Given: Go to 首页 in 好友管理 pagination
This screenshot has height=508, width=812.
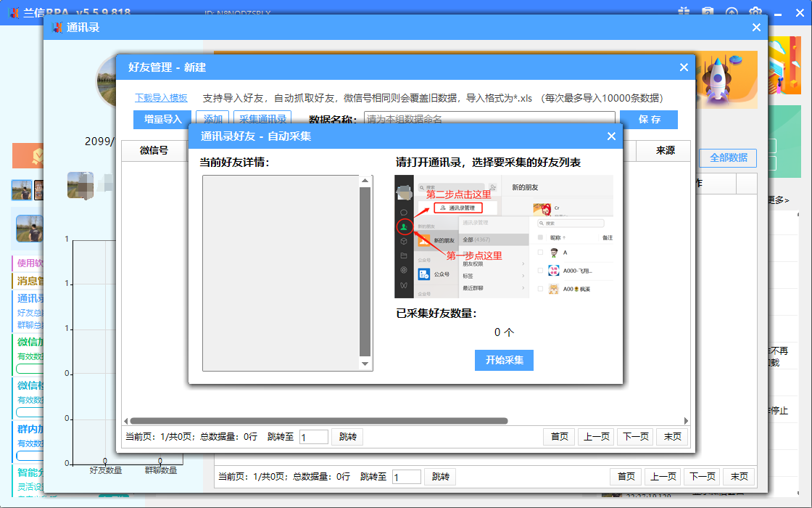Looking at the screenshot, I should (x=559, y=437).
